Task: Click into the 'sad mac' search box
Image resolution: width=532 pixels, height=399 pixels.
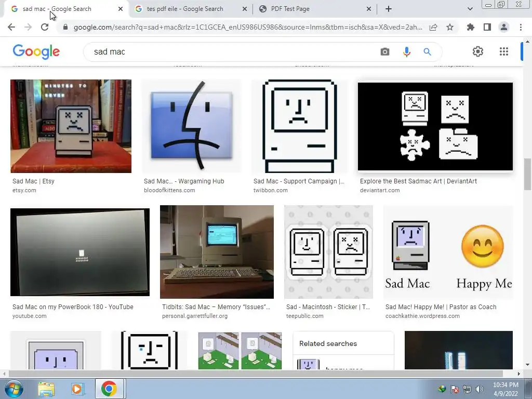Action: coord(234,51)
